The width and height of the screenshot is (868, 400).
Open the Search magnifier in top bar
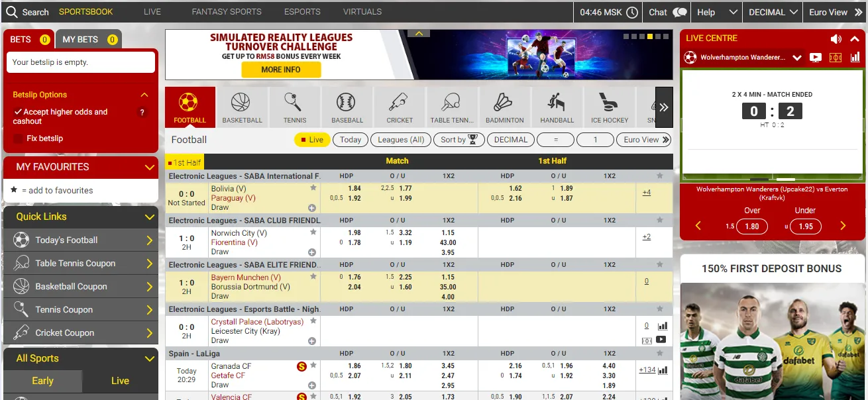[12, 12]
